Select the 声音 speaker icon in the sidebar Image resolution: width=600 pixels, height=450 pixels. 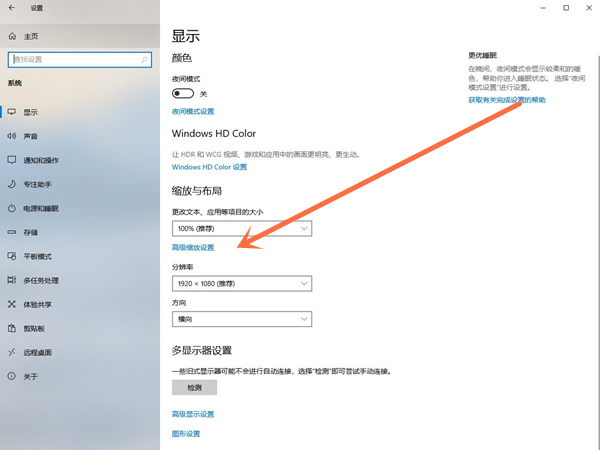coord(12,136)
